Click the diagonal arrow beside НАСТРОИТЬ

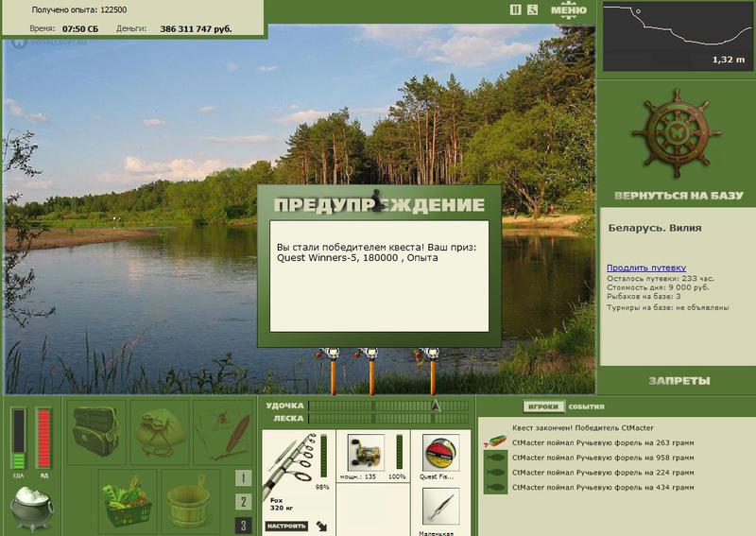point(321,526)
